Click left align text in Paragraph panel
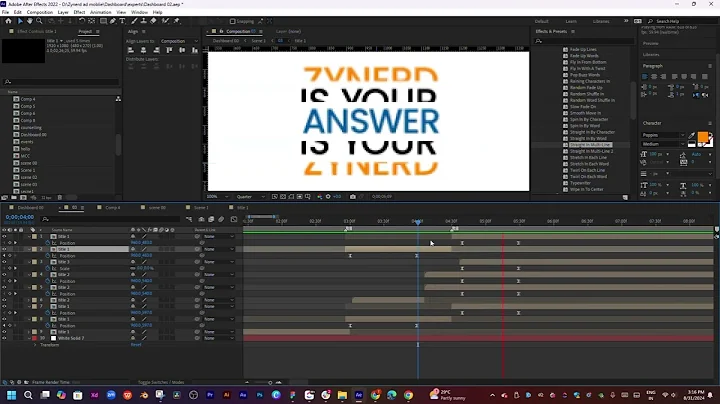720x404 pixels. [x=645, y=77]
